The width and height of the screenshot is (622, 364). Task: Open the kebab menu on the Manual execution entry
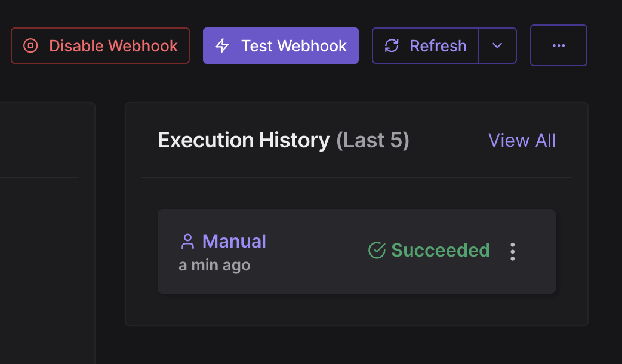512,251
